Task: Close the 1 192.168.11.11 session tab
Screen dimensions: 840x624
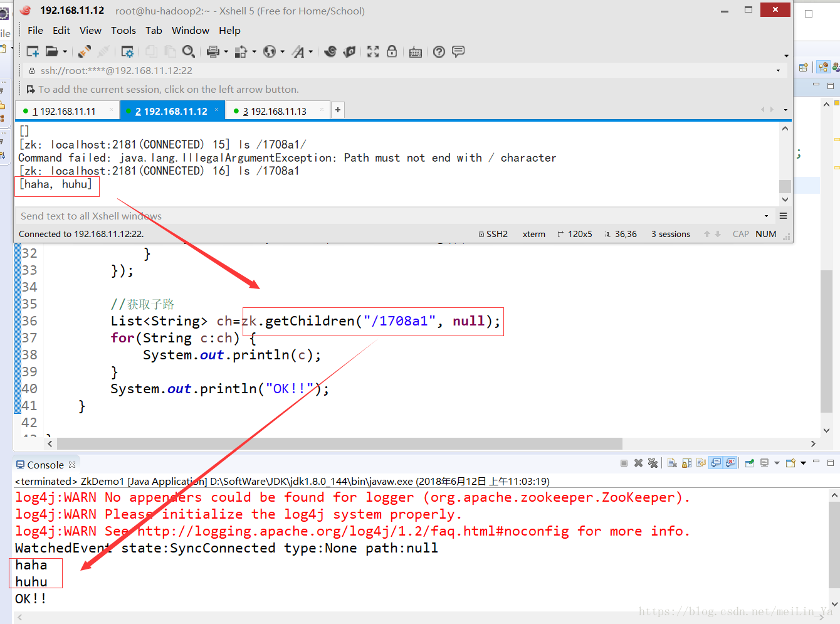Action: coord(112,110)
